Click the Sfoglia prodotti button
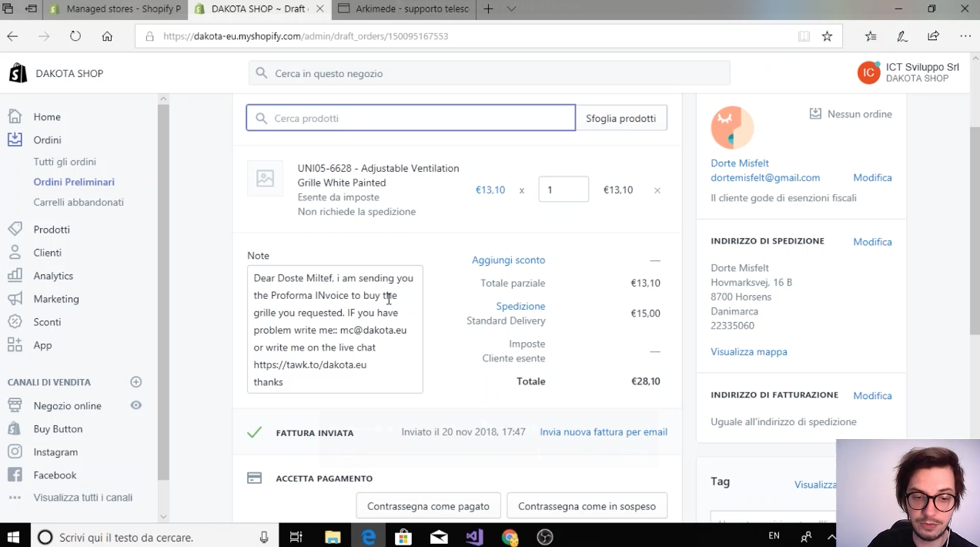980x547 pixels. point(620,118)
